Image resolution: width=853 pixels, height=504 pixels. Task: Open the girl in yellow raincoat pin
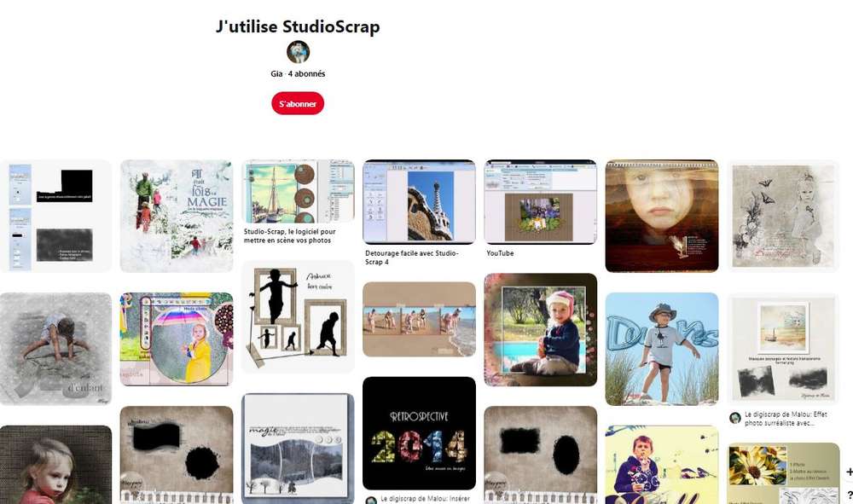177,339
